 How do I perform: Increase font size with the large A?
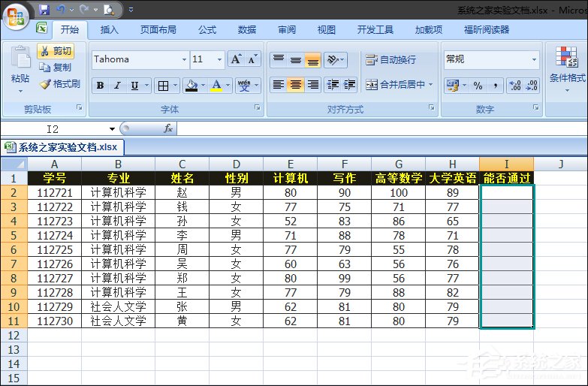(237, 59)
